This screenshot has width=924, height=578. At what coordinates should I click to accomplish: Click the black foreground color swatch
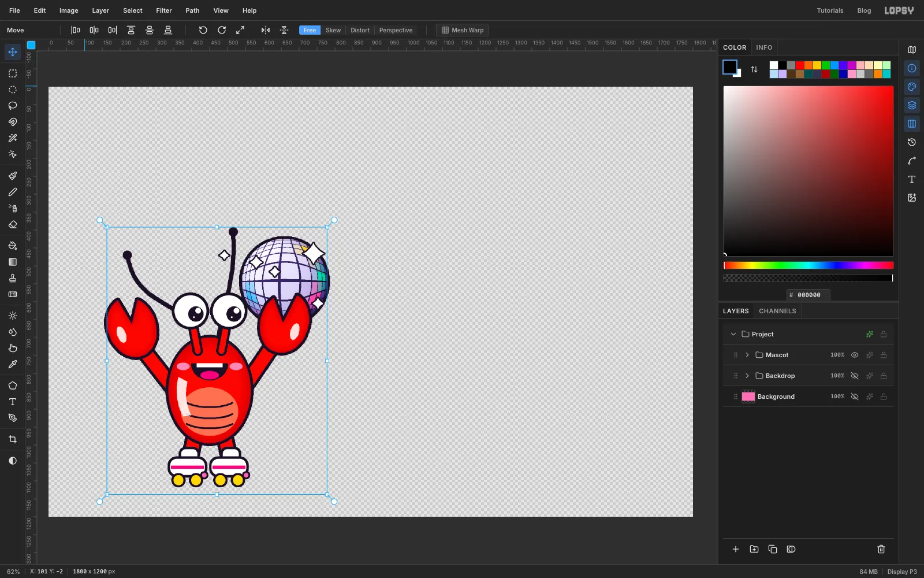click(x=729, y=67)
